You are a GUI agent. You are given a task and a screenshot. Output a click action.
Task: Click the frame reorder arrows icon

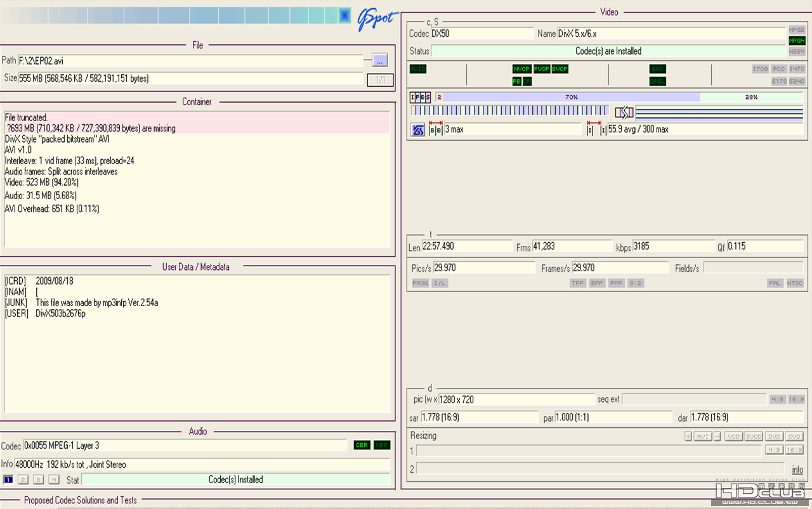tap(624, 113)
